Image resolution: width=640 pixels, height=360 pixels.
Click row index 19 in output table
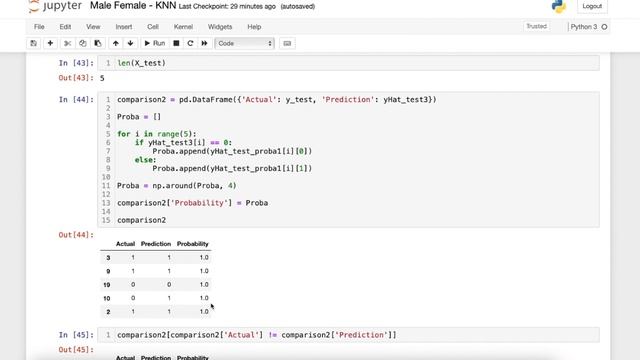coord(107,284)
